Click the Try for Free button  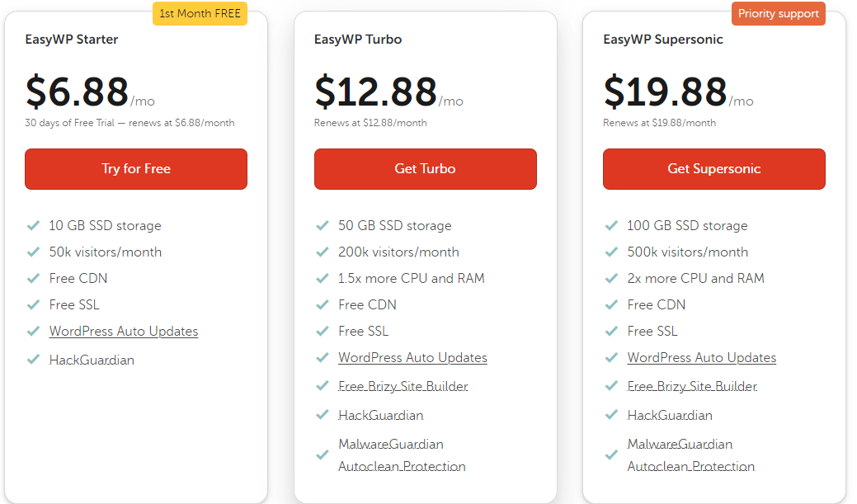135,168
